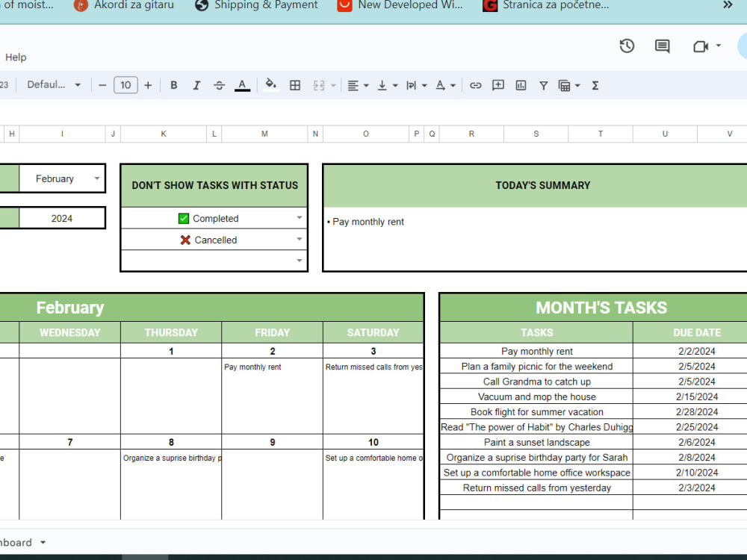The height and width of the screenshot is (560, 747).
Task: Open Stranica za početne... bookmark
Action: [546, 4]
